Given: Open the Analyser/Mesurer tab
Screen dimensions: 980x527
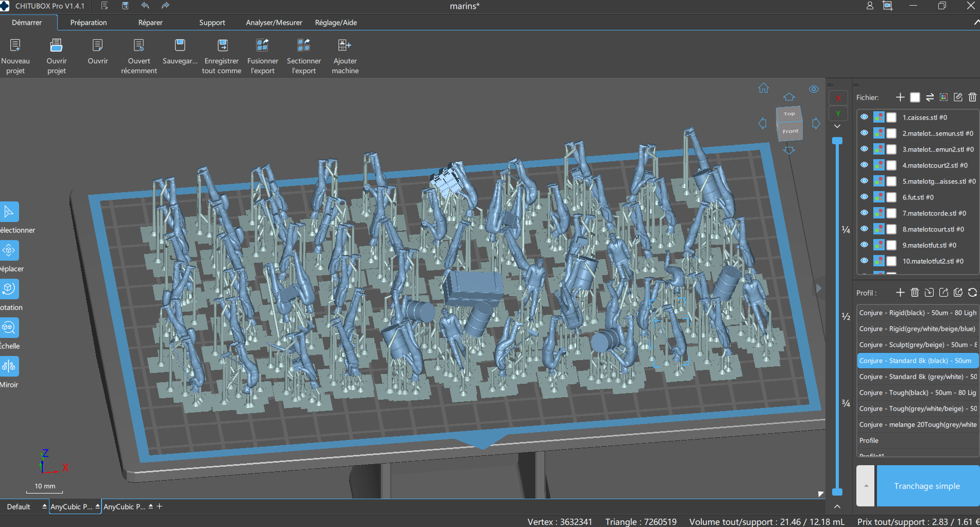Looking at the screenshot, I should click(274, 23).
